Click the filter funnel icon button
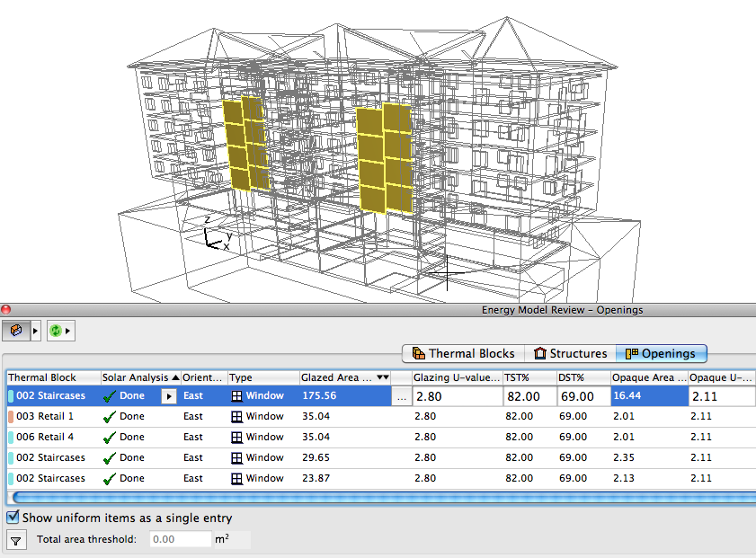The height and width of the screenshot is (558, 756). tap(16, 540)
